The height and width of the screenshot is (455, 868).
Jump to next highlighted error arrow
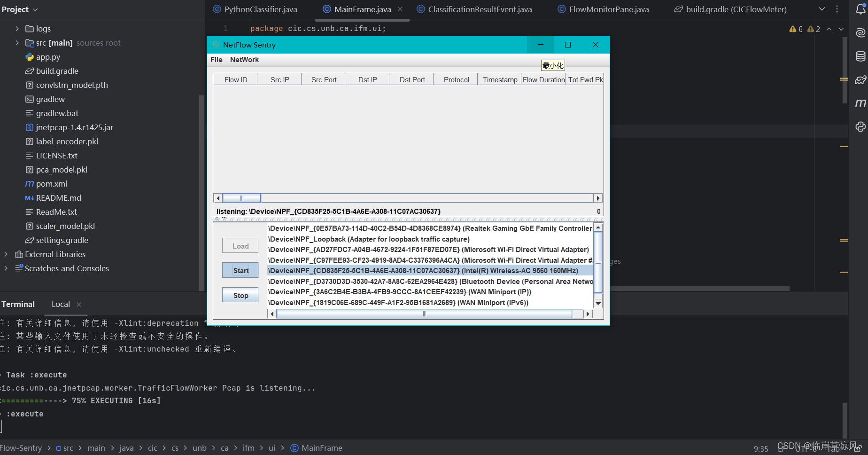tap(841, 29)
